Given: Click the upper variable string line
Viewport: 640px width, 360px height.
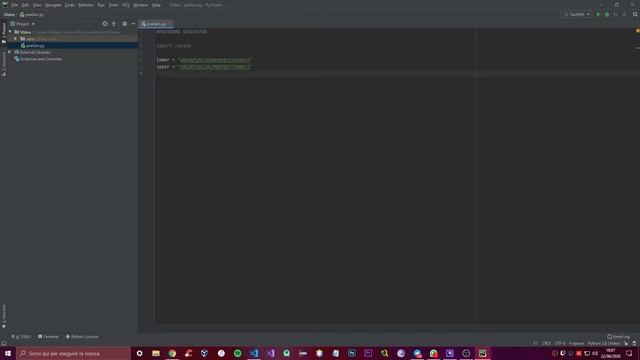Looking at the screenshot, I should (x=204, y=67).
